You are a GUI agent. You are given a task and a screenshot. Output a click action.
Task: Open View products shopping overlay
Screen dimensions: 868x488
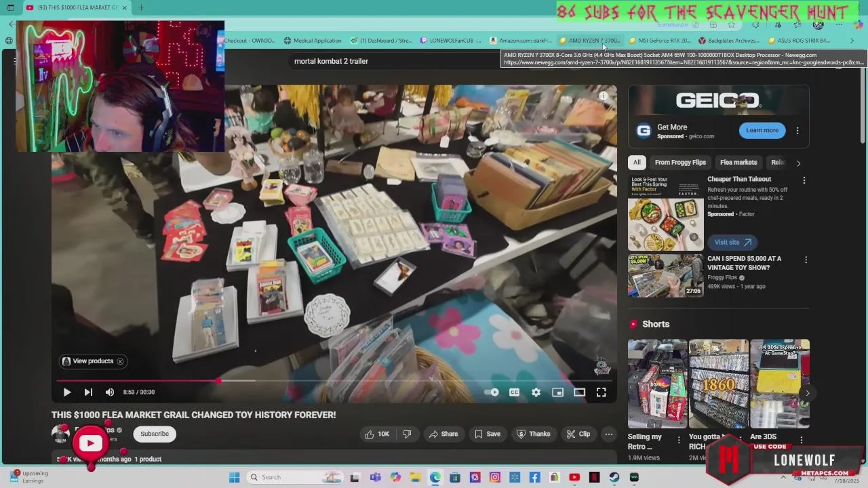(88, 361)
